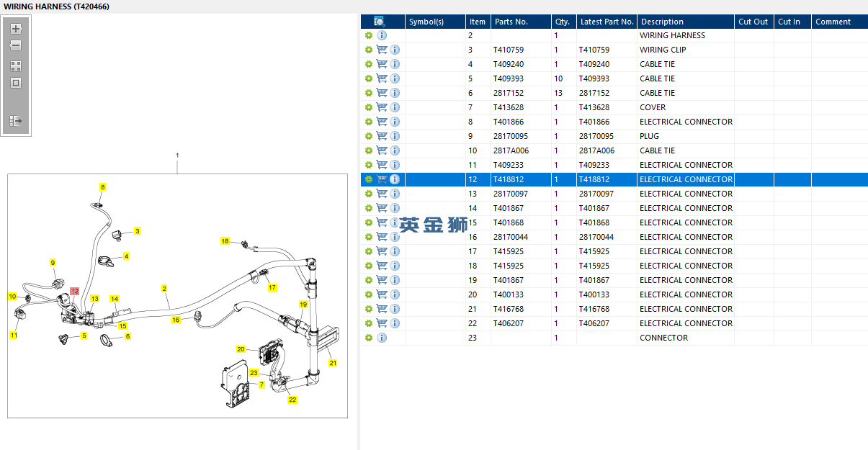This screenshot has width=868, height=450.
Task: Add connector T406207 to cart
Action: (382, 323)
